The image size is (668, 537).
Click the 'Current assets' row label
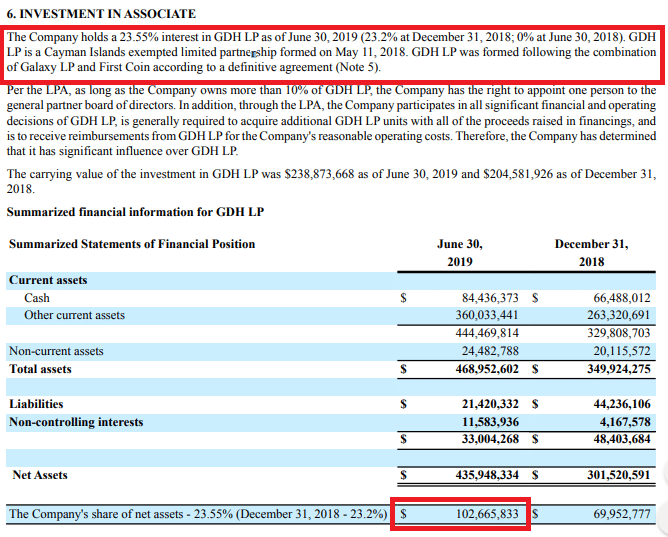tap(48, 280)
